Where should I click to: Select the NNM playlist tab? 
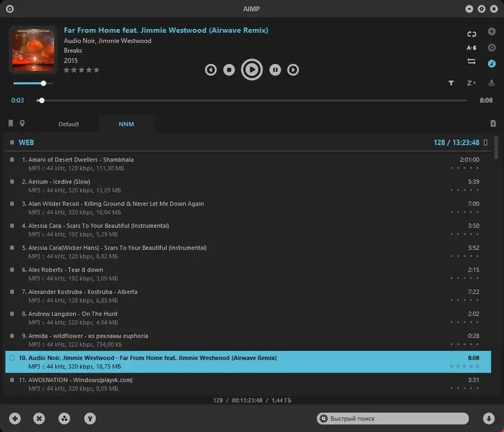[126, 124]
